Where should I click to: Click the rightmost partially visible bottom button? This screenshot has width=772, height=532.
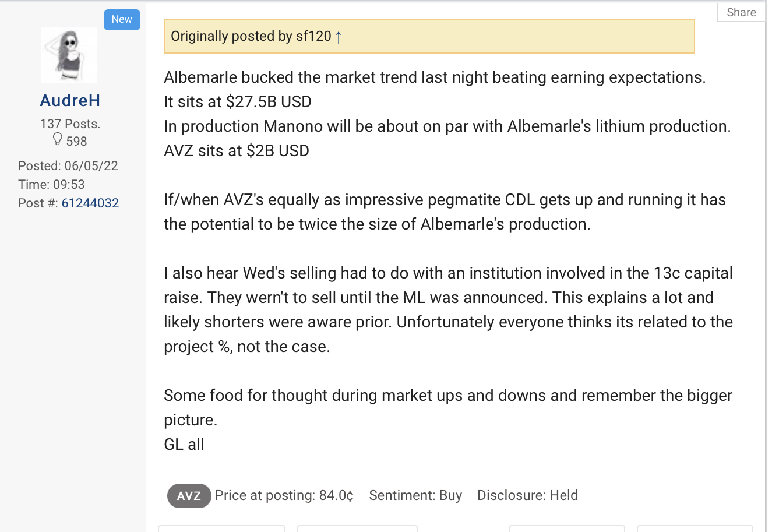(695, 529)
